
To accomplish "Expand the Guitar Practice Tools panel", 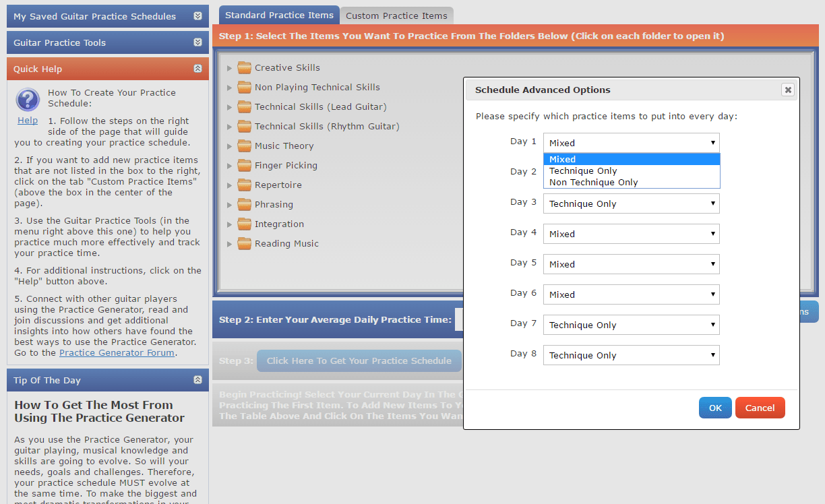I will [x=197, y=42].
